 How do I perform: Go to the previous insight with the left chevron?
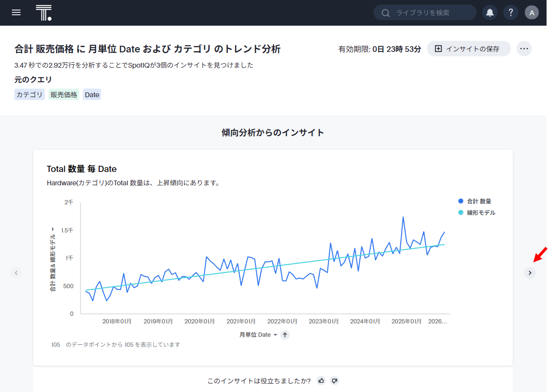(x=16, y=273)
